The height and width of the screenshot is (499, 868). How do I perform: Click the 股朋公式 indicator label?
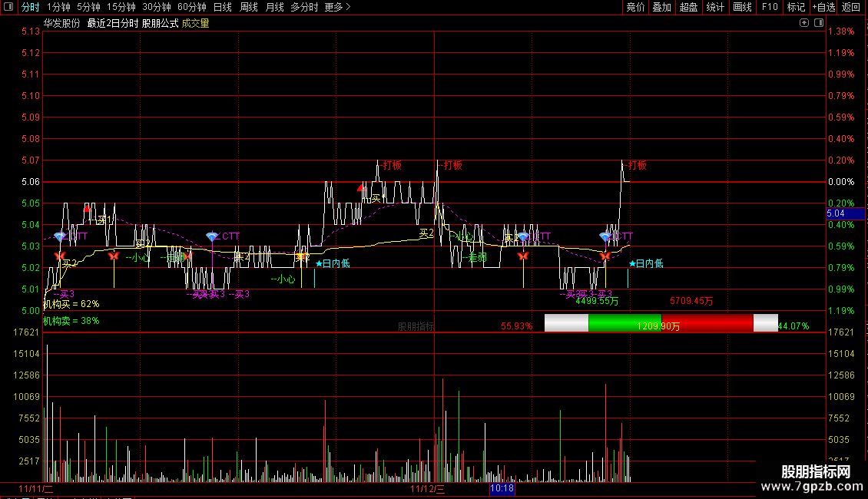(x=160, y=23)
